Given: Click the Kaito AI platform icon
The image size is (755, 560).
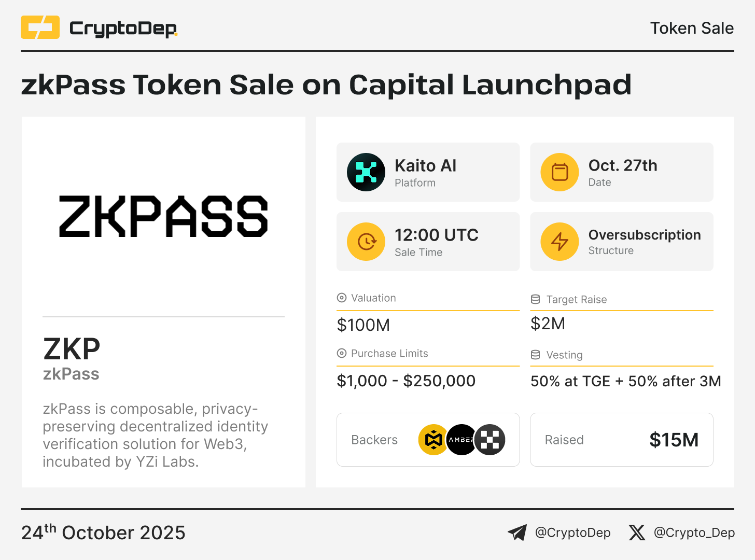Looking at the screenshot, I should pos(366,172).
